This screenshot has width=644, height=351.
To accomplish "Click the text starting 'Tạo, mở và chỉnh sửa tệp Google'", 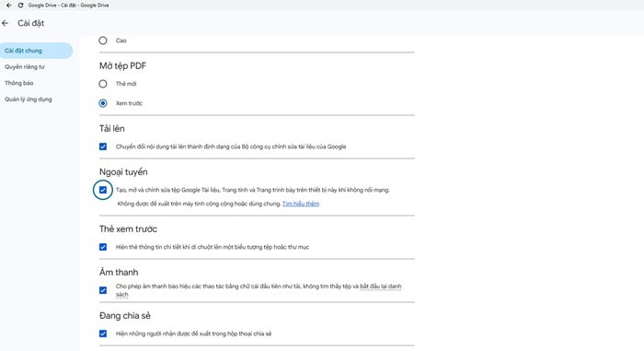I will click(x=253, y=190).
